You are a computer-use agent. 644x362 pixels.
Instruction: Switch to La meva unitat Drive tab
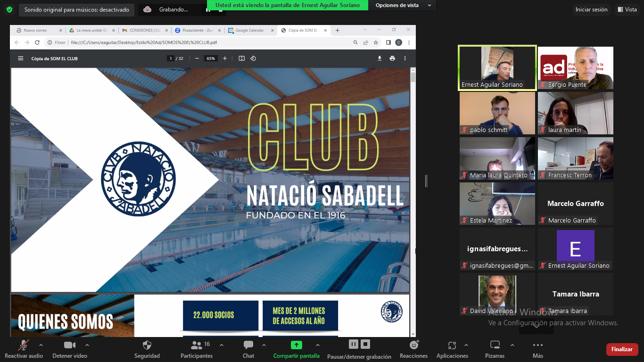point(91,30)
